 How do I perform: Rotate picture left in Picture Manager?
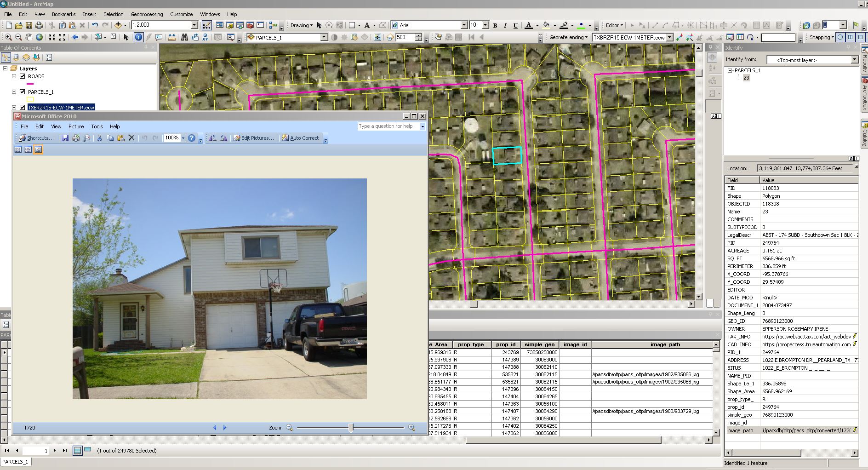[x=213, y=138]
